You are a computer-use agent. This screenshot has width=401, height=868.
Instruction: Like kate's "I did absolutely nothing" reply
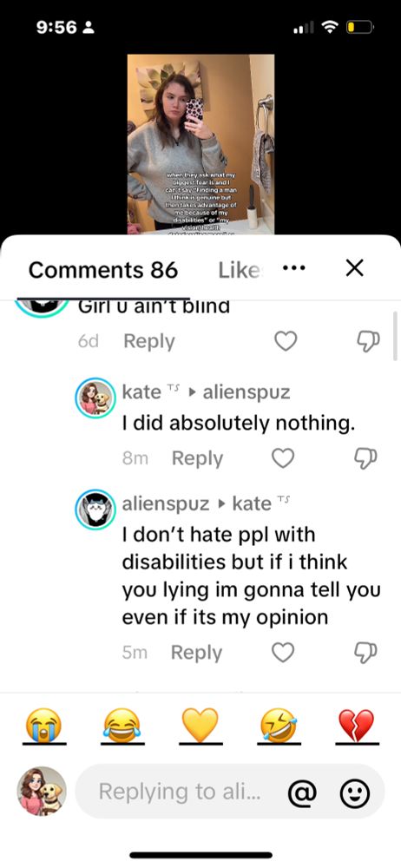pos(283,457)
